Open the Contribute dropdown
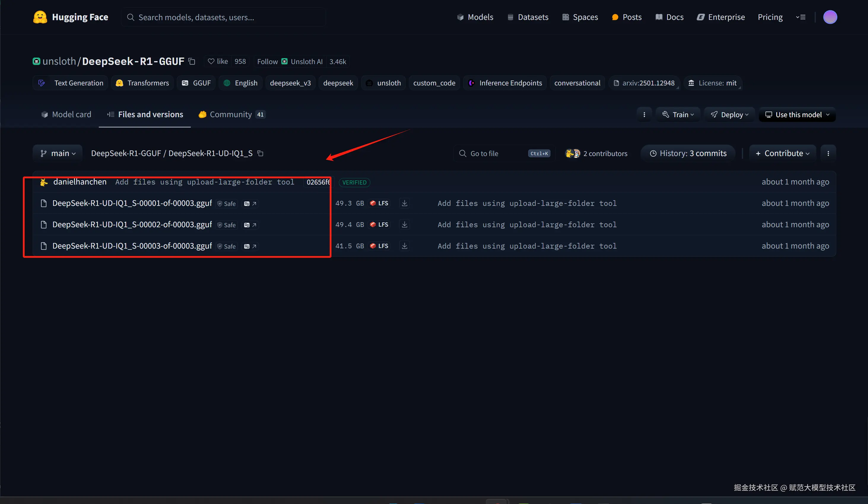Screen dimensions: 868x504 (782, 154)
